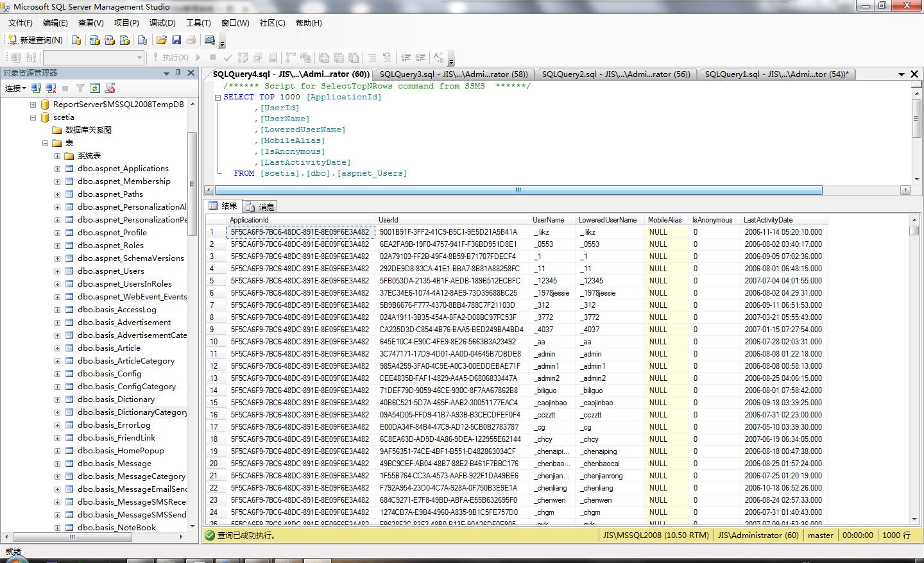Open Object Explorer window position dropdown arrow
This screenshot has width=924, height=563.
(x=167, y=73)
